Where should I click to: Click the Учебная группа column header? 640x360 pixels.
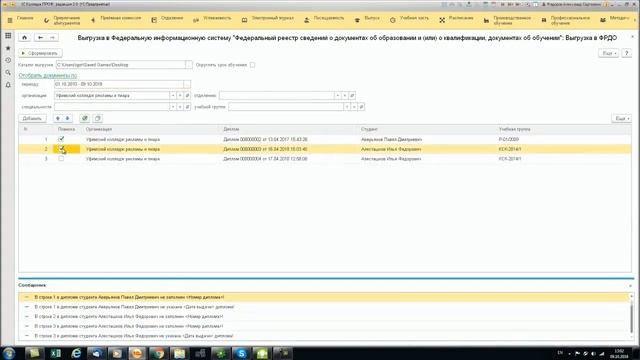tap(514, 129)
